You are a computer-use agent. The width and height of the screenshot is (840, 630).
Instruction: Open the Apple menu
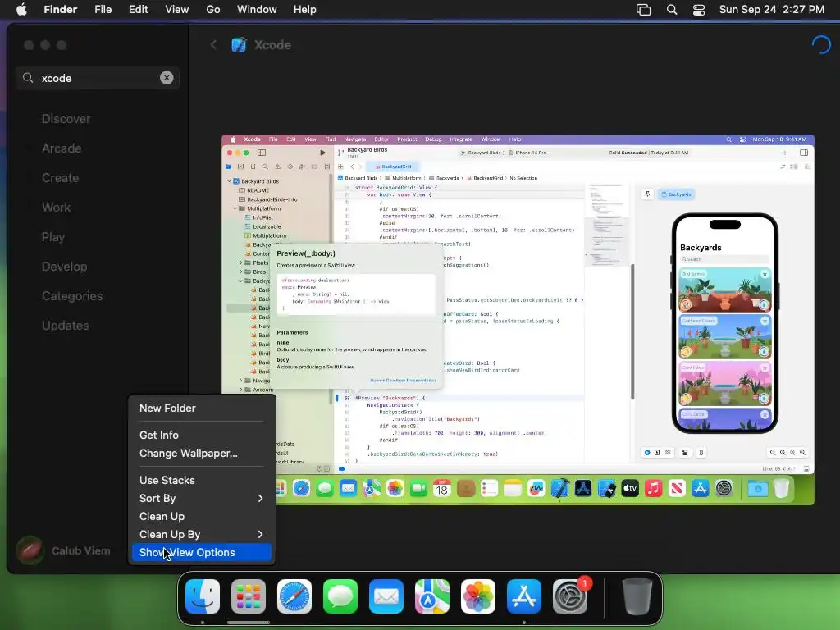point(21,10)
